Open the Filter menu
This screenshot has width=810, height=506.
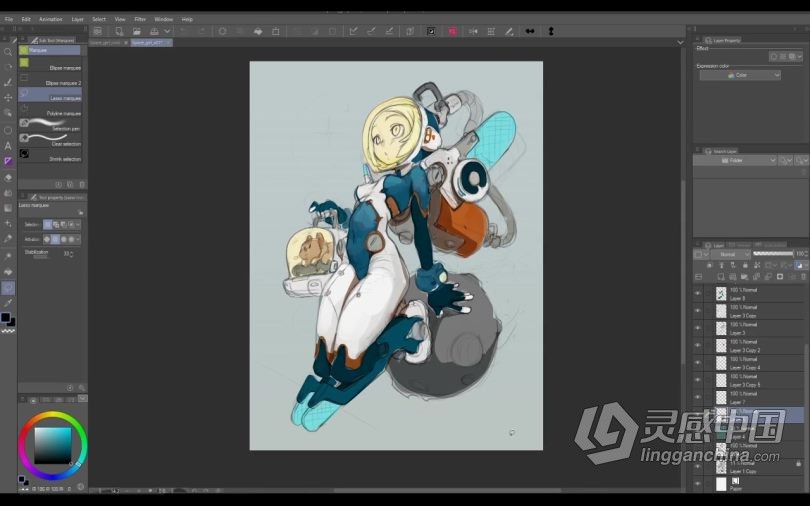click(140, 19)
